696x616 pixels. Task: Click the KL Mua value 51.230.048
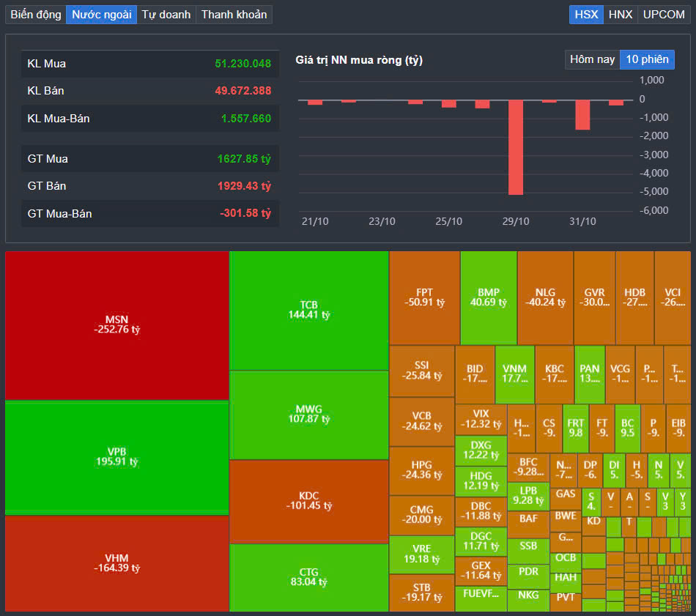tap(243, 64)
